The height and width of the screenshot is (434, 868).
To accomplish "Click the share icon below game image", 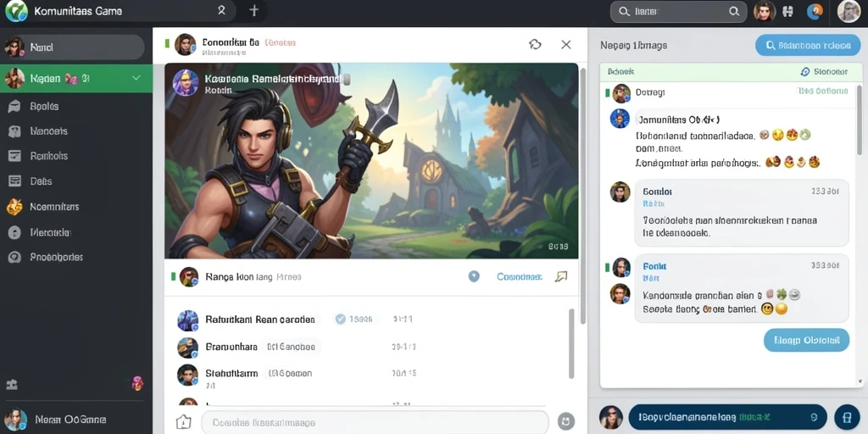I will [561, 276].
